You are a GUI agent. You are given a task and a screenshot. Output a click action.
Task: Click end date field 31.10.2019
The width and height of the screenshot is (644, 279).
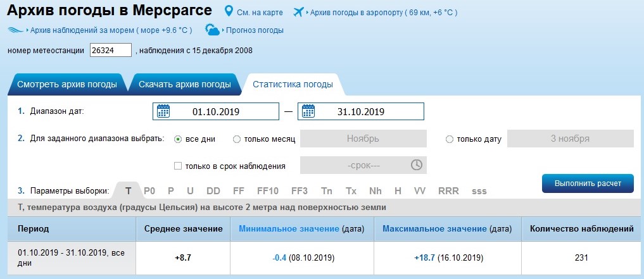pos(360,111)
